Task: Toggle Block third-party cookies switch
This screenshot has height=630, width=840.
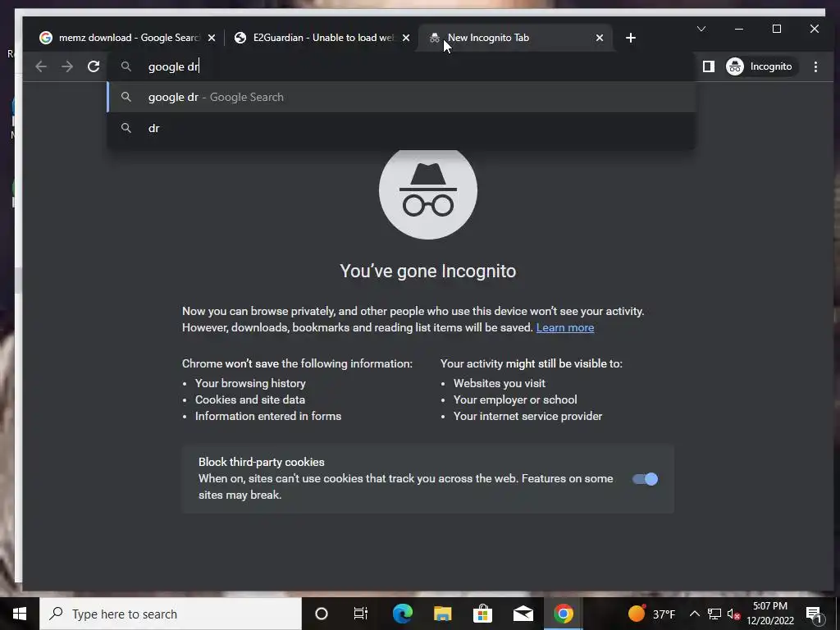Action: [x=645, y=479]
